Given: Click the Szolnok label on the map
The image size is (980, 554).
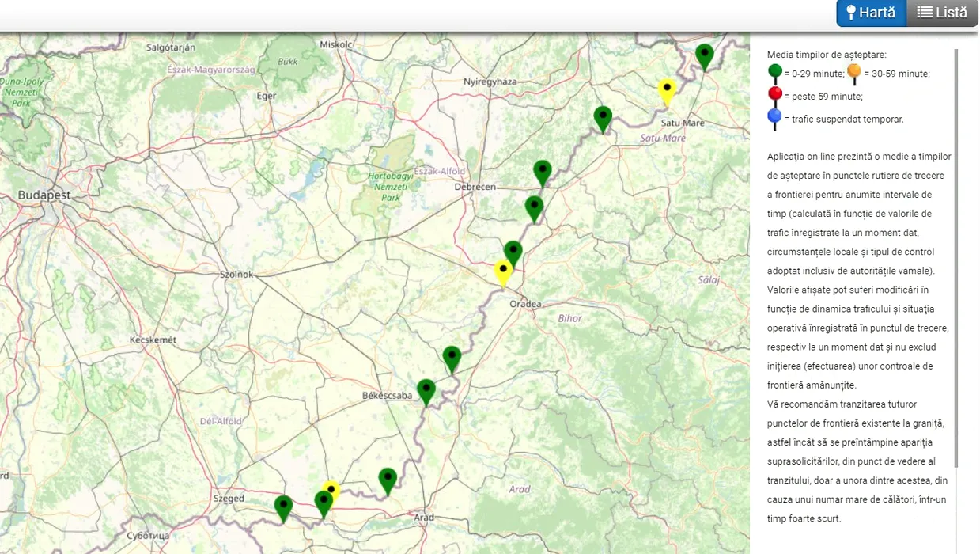Looking at the screenshot, I should click(237, 275).
